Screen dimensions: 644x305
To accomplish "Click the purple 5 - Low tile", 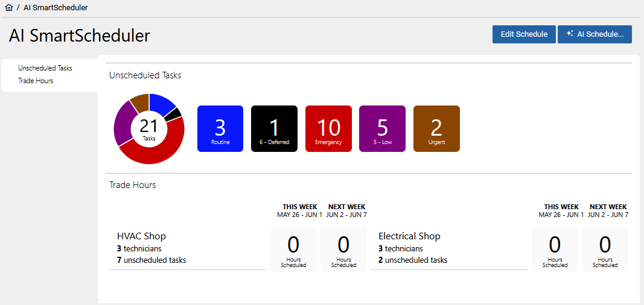I will [x=382, y=128].
